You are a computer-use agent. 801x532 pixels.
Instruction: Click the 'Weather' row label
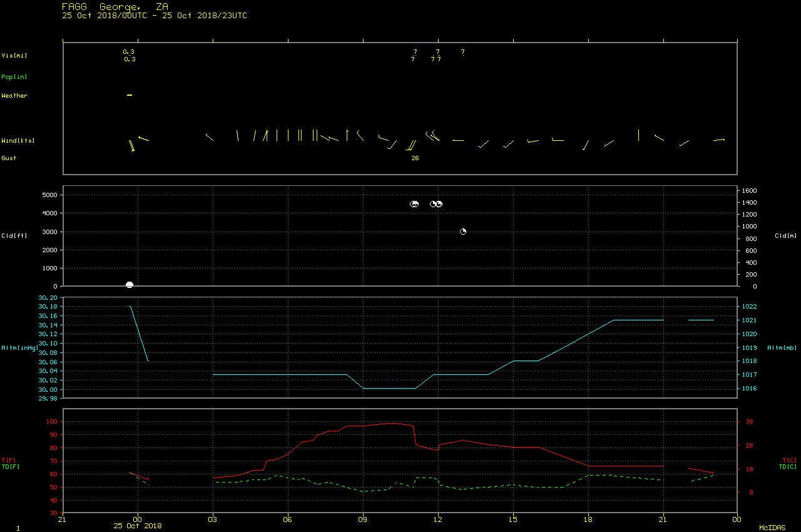coord(14,96)
